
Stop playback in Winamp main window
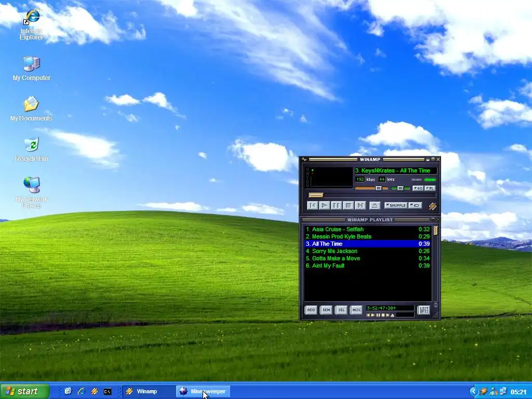tap(348, 205)
